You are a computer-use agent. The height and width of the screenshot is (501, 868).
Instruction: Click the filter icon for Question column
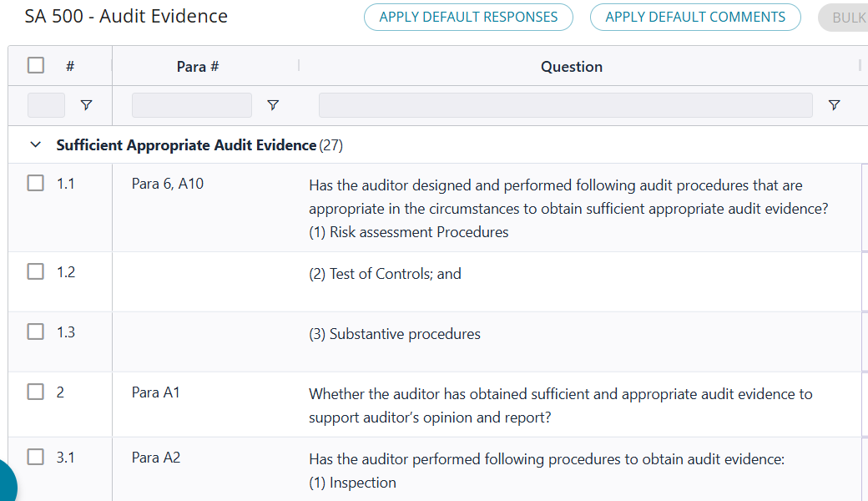834,105
